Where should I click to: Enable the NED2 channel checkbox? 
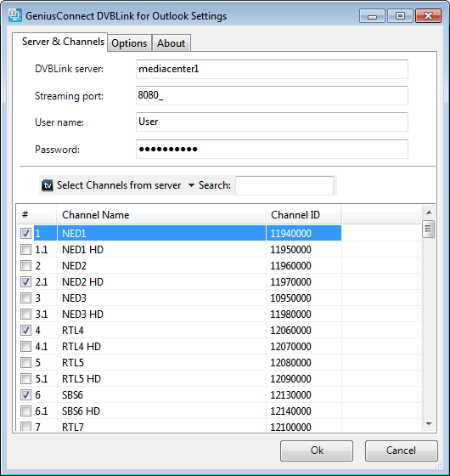coord(25,265)
